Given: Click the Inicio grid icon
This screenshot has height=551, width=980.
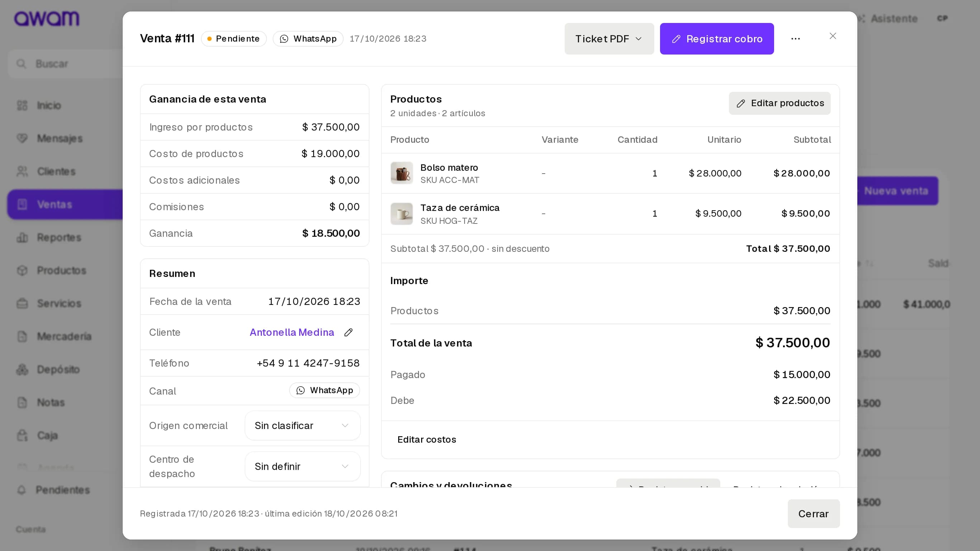Looking at the screenshot, I should pos(23,105).
